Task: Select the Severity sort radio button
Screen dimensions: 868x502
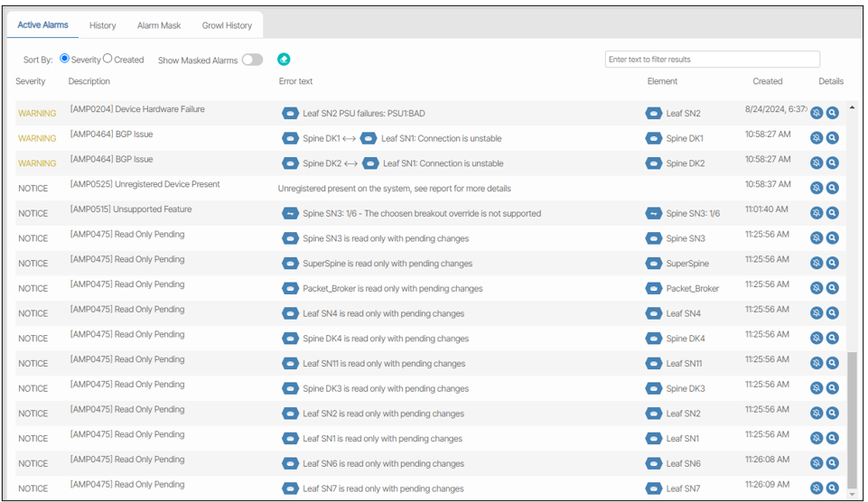Action: point(64,59)
